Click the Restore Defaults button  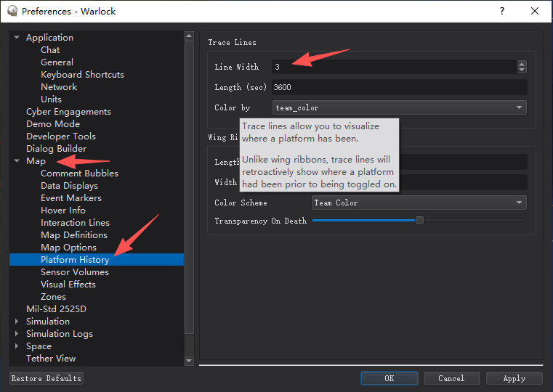[47, 378]
